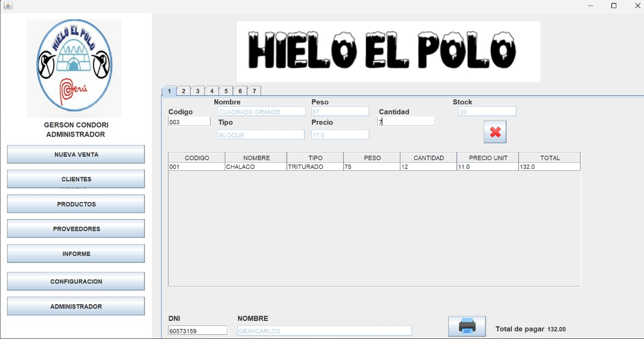
Task: Switch to tab 3
Action: point(198,91)
